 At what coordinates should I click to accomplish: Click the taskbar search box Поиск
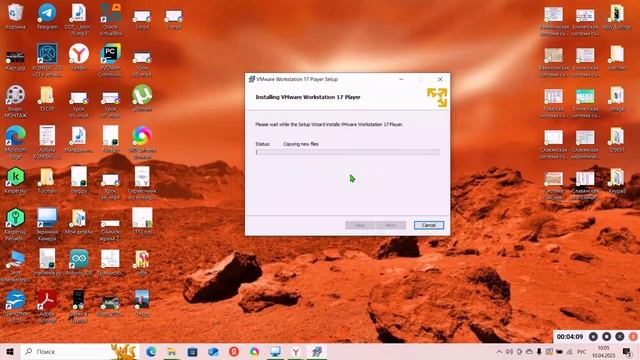click(x=80, y=351)
